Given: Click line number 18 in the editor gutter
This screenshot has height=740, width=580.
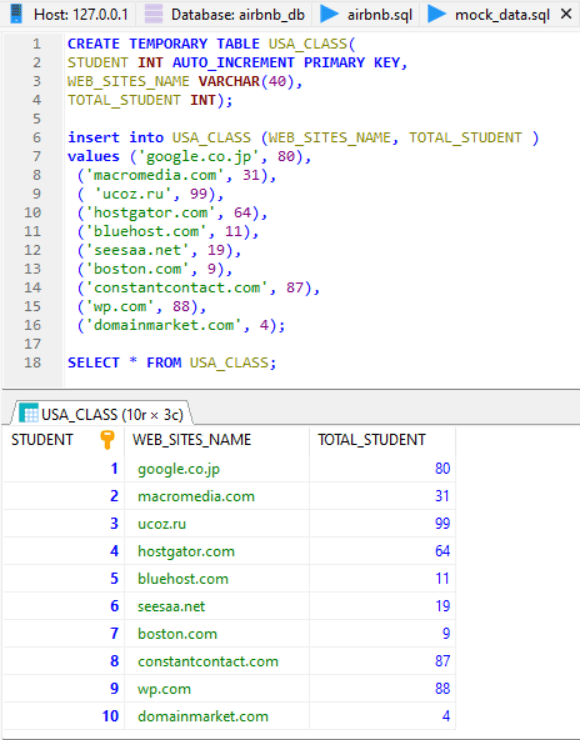Looking at the screenshot, I should pos(33,362).
